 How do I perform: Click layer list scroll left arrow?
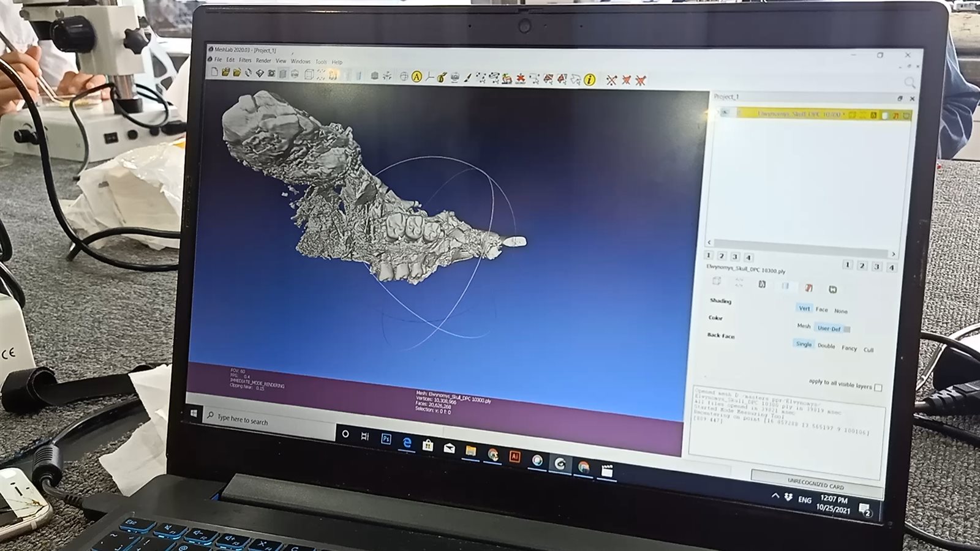(x=709, y=242)
